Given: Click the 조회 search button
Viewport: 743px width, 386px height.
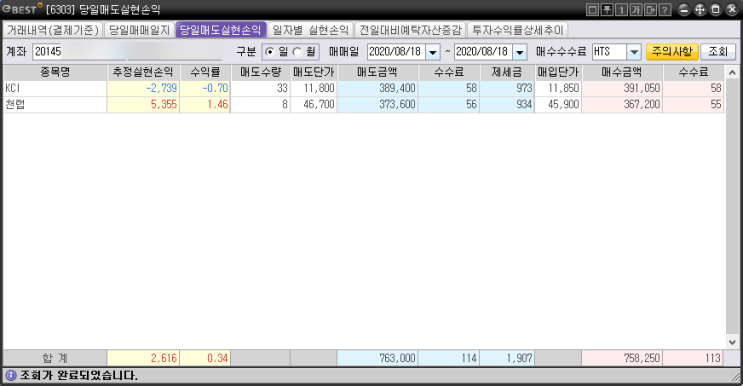Looking at the screenshot, I should 718,52.
